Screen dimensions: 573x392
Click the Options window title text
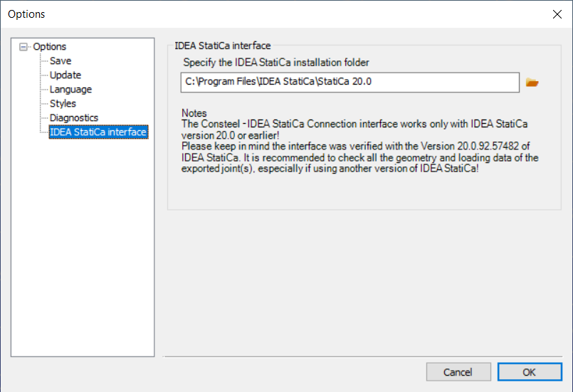click(x=26, y=14)
